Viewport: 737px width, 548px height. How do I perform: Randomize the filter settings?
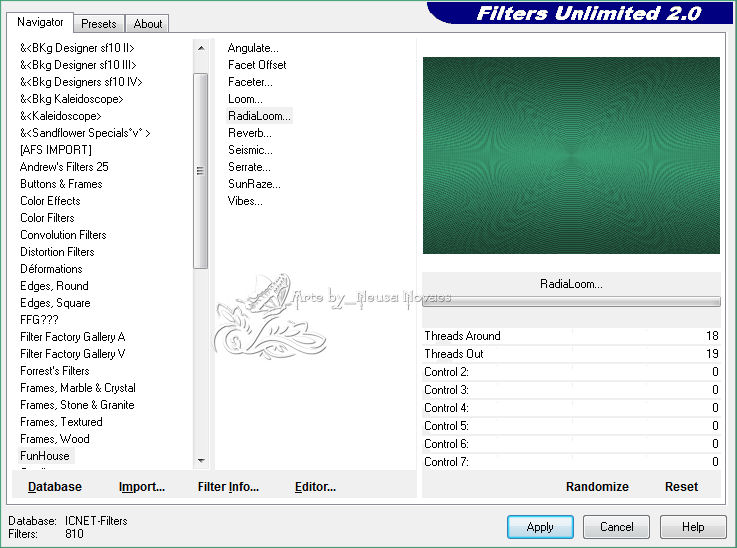597,486
